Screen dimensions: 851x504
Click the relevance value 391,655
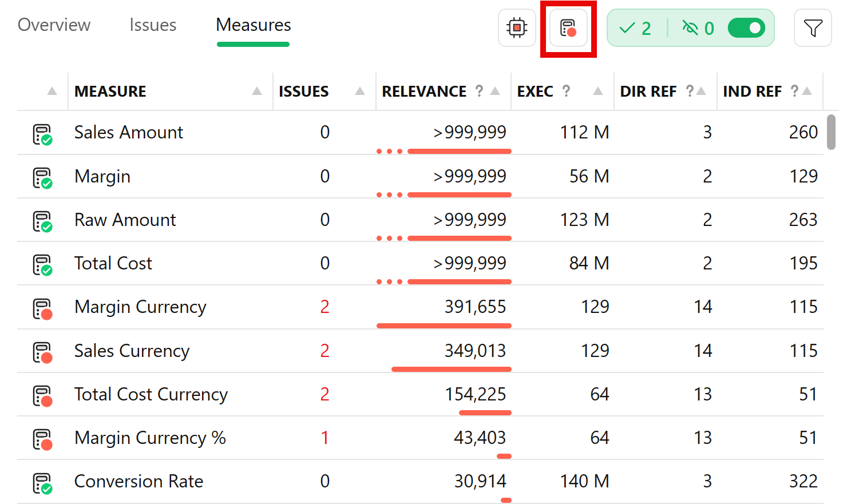475,307
